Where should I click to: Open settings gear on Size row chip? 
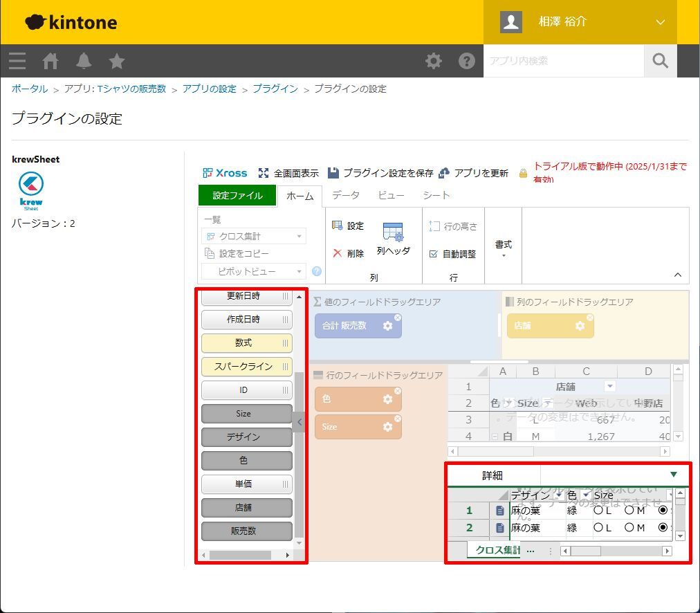click(x=387, y=427)
